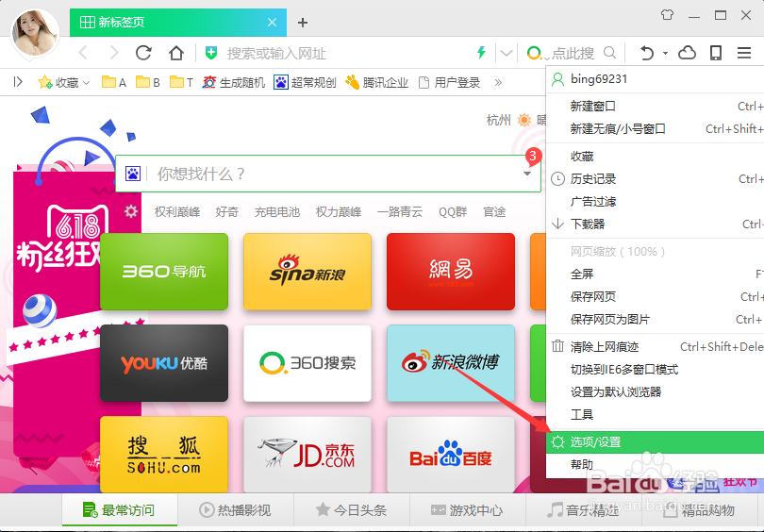Open 选项/设置 in the menu
The width and height of the screenshot is (764, 532).
pos(655,441)
